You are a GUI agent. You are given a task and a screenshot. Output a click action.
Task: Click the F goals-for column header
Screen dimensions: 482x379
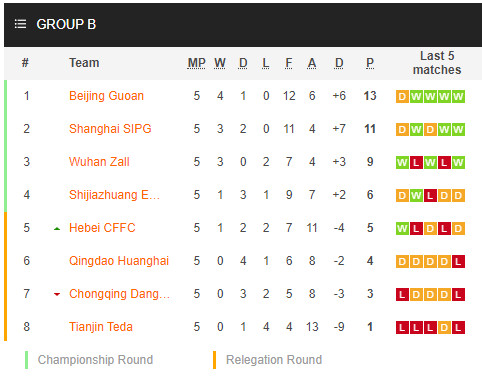[289, 63]
